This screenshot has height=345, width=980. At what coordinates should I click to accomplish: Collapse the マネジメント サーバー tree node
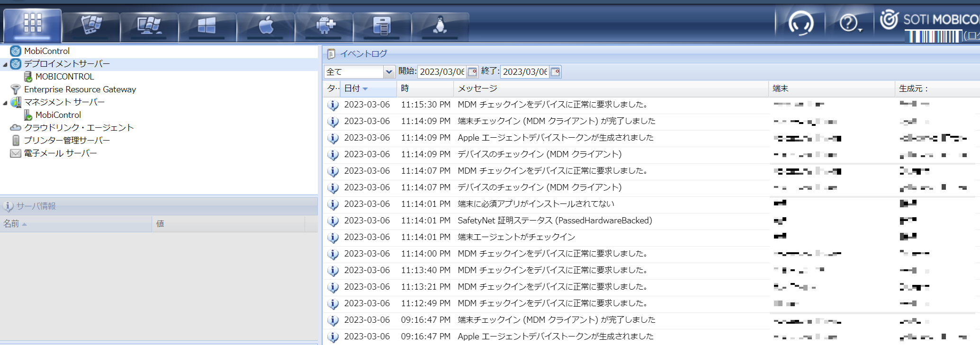click(x=5, y=103)
